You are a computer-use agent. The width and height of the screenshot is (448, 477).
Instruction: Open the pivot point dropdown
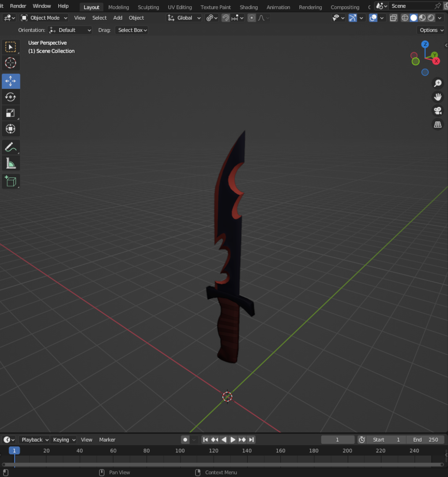point(212,18)
